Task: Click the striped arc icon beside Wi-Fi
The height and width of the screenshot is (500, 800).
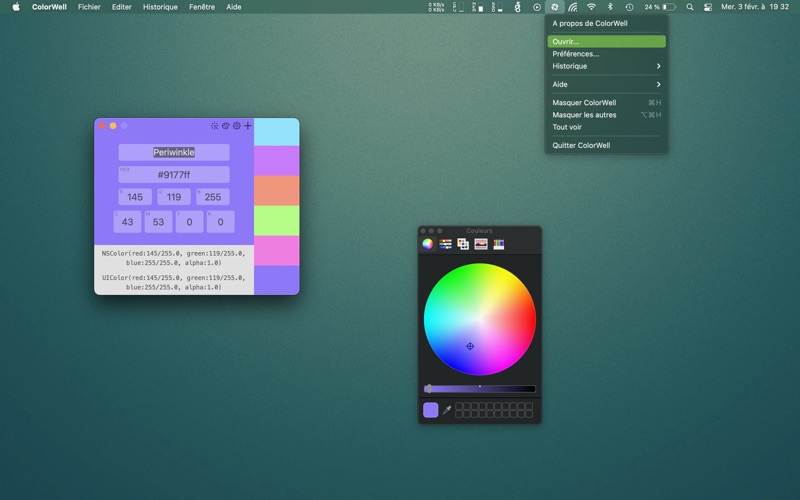Action: tap(573, 7)
